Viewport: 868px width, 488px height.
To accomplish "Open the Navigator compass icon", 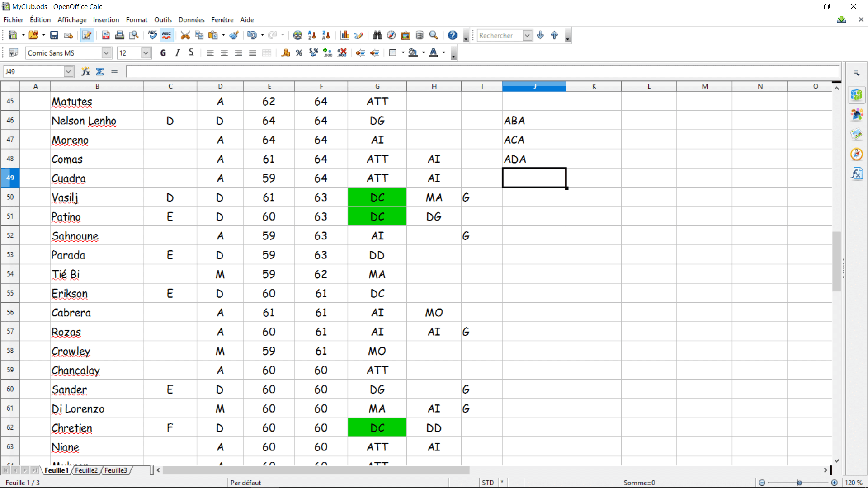I will point(391,35).
